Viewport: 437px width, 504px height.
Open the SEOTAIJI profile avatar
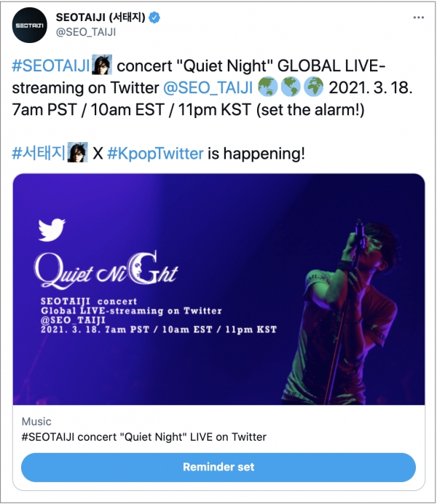click(30, 25)
